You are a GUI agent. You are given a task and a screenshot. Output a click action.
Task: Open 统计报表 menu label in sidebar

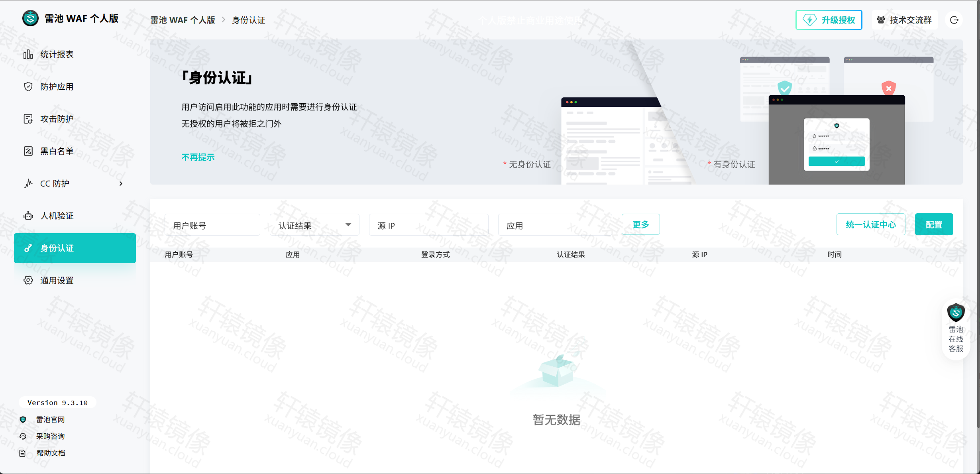(x=57, y=54)
